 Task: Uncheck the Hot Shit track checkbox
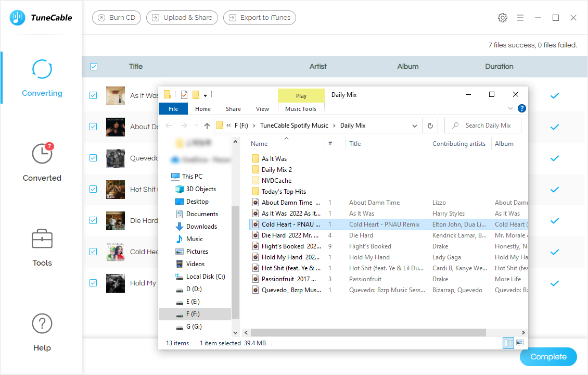pyautogui.click(x=93, y=189)
